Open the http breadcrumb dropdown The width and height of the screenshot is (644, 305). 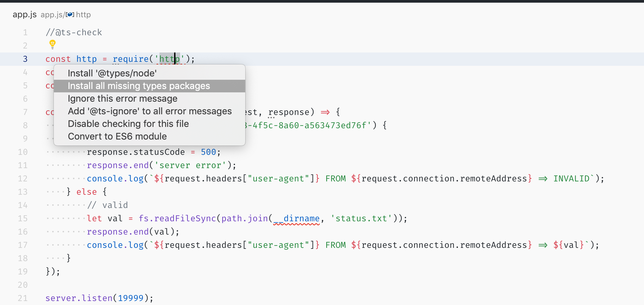[83, 15]
